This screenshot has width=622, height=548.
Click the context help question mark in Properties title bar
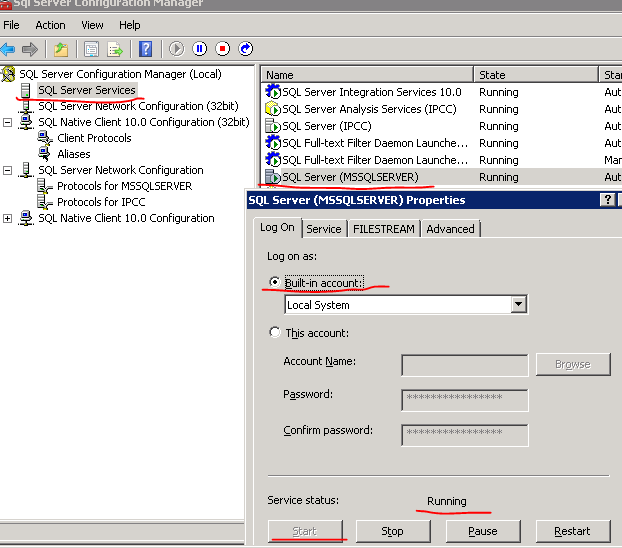coord(607,200)
